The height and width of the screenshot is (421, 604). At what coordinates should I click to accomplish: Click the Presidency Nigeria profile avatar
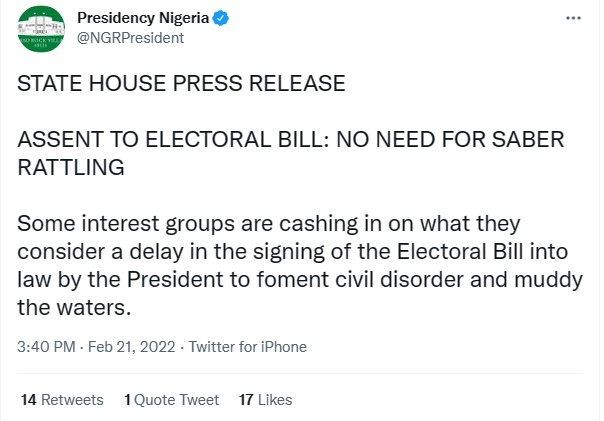40,32
